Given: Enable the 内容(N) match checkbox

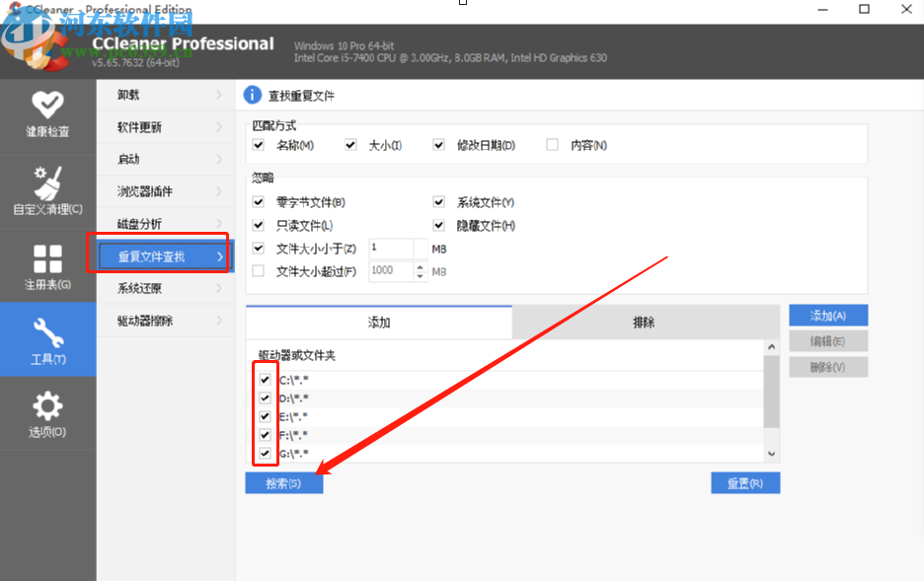Looking at the screenshot, I should (x=552, y=145).
